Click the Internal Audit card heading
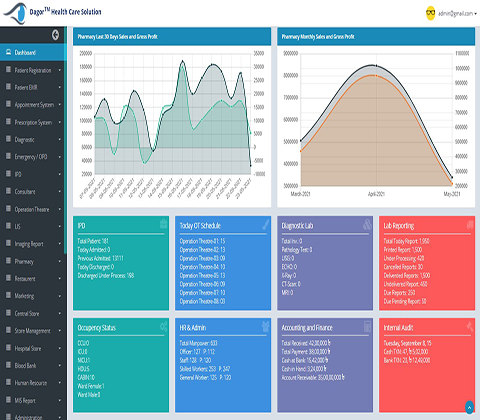480x420 pixels. tap(398, 328)
